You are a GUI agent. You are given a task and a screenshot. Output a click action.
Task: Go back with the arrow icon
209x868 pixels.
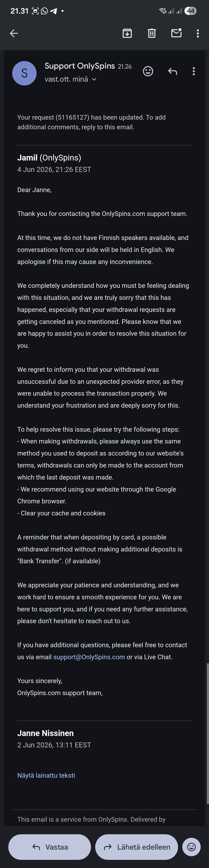14,33
